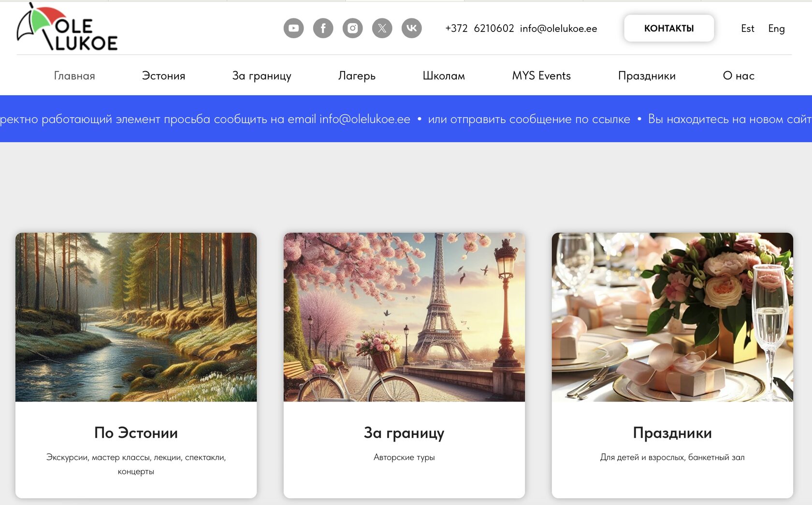Open the Главная menu item
This screenshot has width=812, height=505.
pyautogui.click(x=74, y=76)
